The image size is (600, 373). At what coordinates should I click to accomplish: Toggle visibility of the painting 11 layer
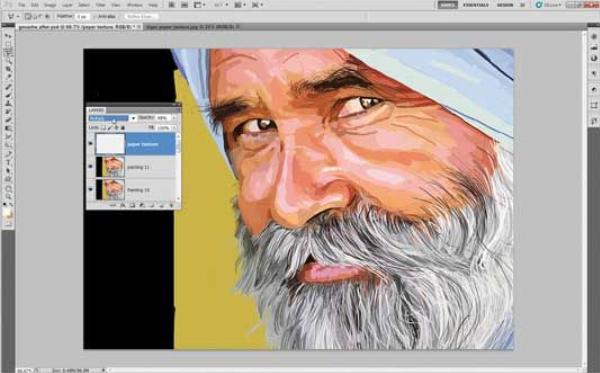click(91, 167)
